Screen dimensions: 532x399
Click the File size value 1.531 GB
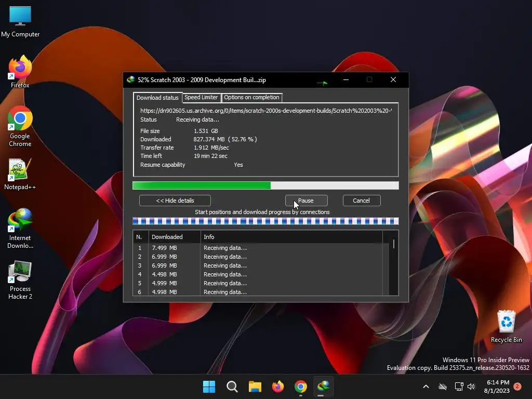(206, 131)
